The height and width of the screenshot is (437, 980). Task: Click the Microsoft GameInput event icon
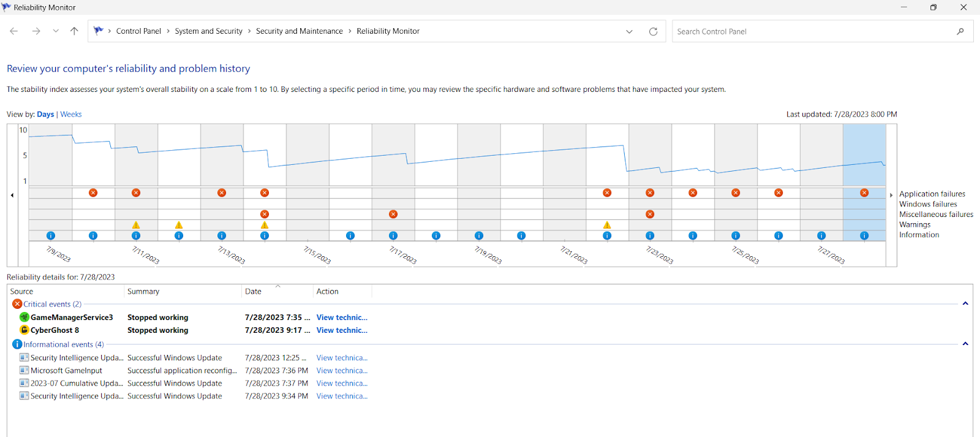coord(24,371)
